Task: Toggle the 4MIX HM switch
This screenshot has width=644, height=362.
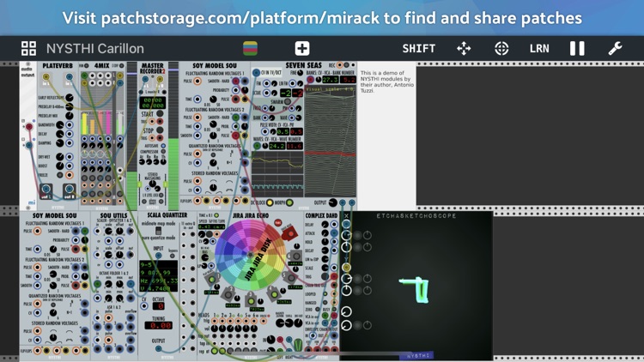Action: (86, 66)
